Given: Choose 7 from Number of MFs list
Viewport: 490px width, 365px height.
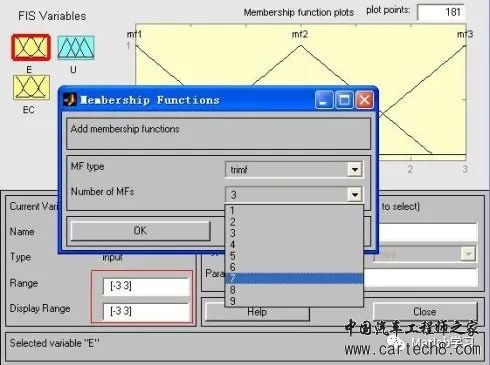Looking at the screenshot, I should click(294, 278).
